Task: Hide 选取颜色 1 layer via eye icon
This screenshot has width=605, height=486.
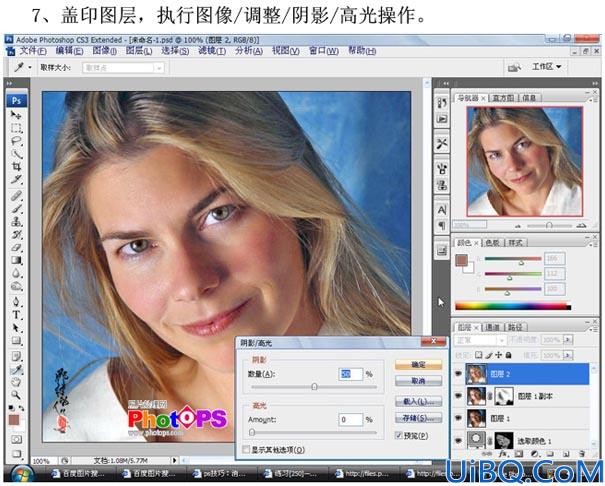Action: point(458,440)
